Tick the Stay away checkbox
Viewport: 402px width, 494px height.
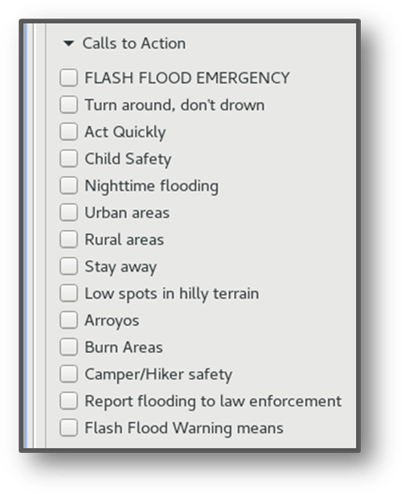[x=69, y=266]
